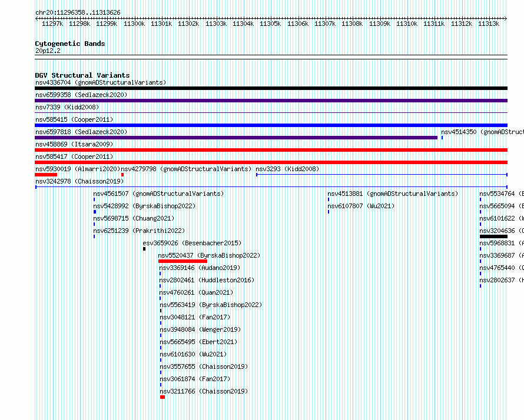The image size is (524, 420).
Task: Select the nsv6101622 variant label
Action: pyautogui.click(x=502, y=218)
